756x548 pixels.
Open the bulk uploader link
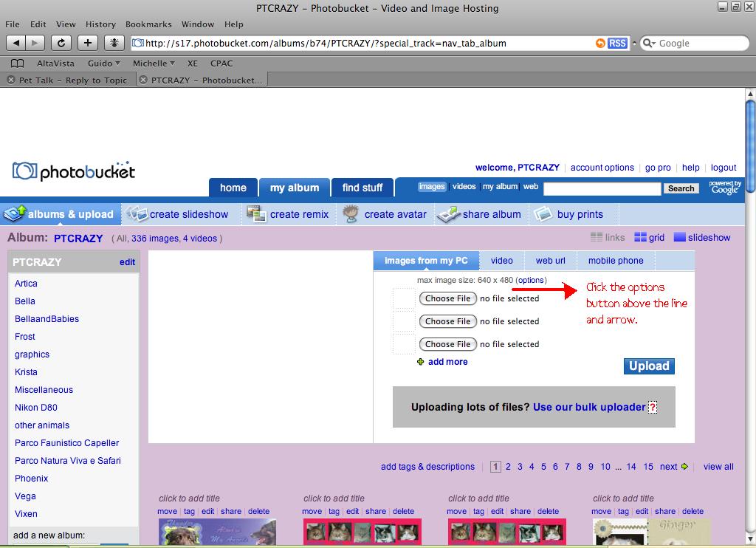[589, 407]
